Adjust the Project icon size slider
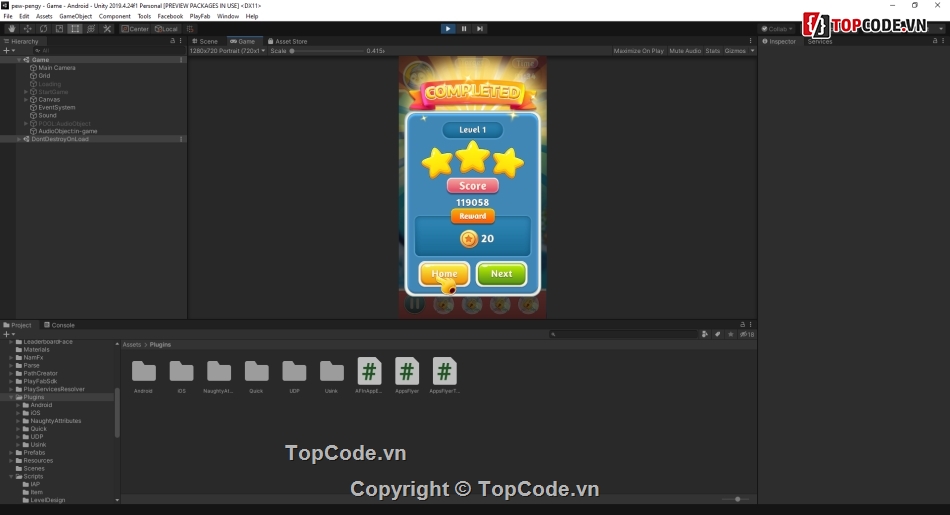The width and height of the screenshot is (950, 515). click(x=737, y=499)
